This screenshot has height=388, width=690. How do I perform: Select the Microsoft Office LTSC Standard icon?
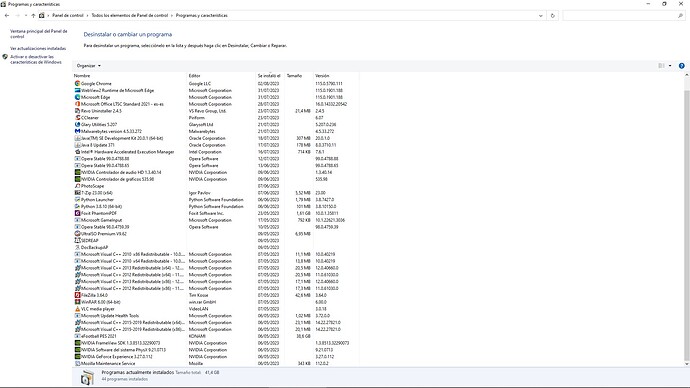tap(77, 104)
